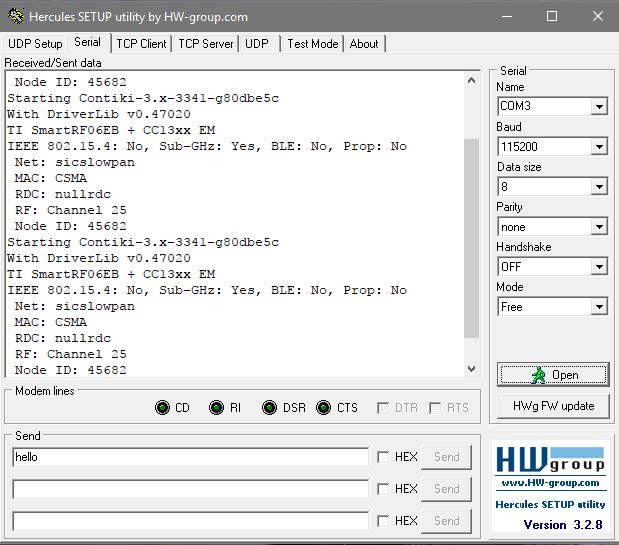Close the Hercules window
Viewport: 619px width, 545px height.
pyautogui.click(x=598, y=16)
